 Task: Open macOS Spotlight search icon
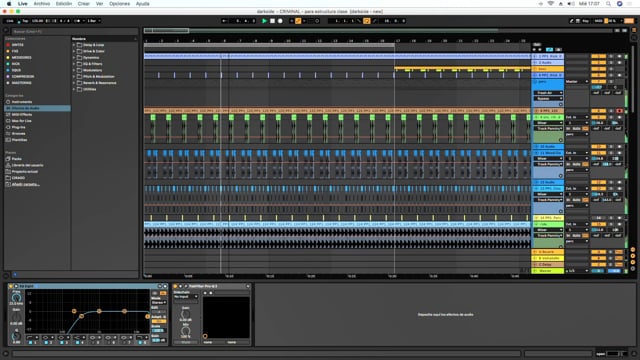coord(608,4)
